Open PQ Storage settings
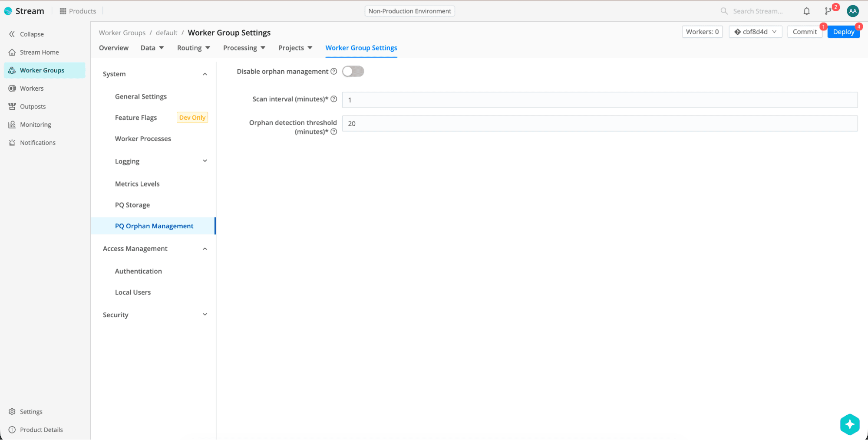The image size is (868, 440). pyautogui.click(x=132, y=205)
